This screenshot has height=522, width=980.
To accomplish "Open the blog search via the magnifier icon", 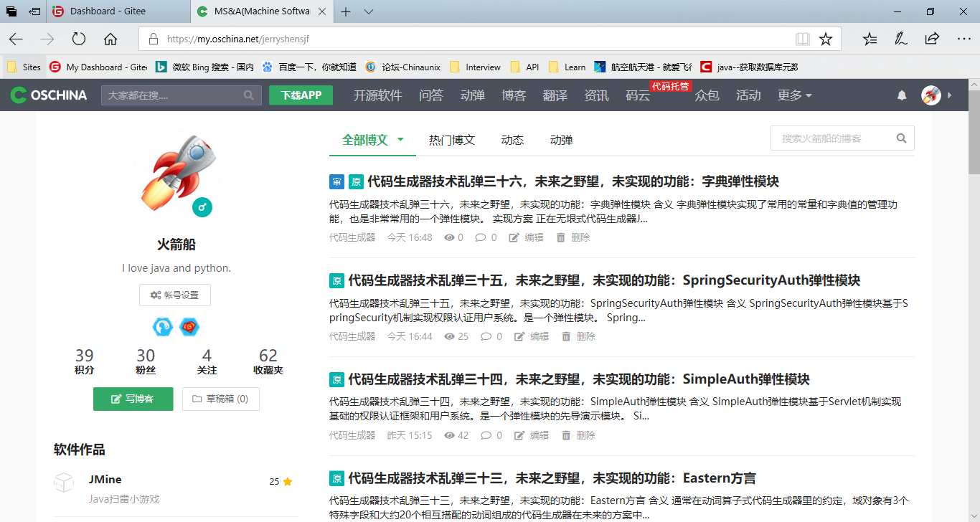I will click(901, 138).
